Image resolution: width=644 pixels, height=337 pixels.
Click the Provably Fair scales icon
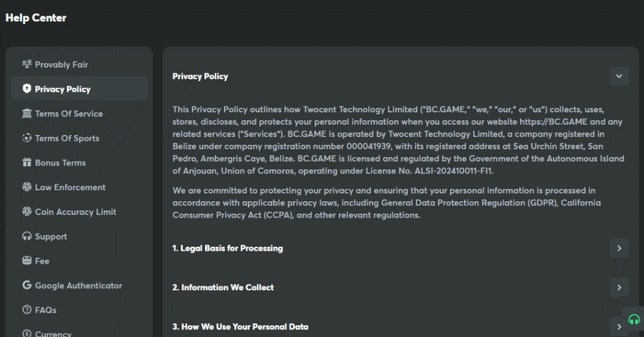pyautogui.click(x=27, y=64)
